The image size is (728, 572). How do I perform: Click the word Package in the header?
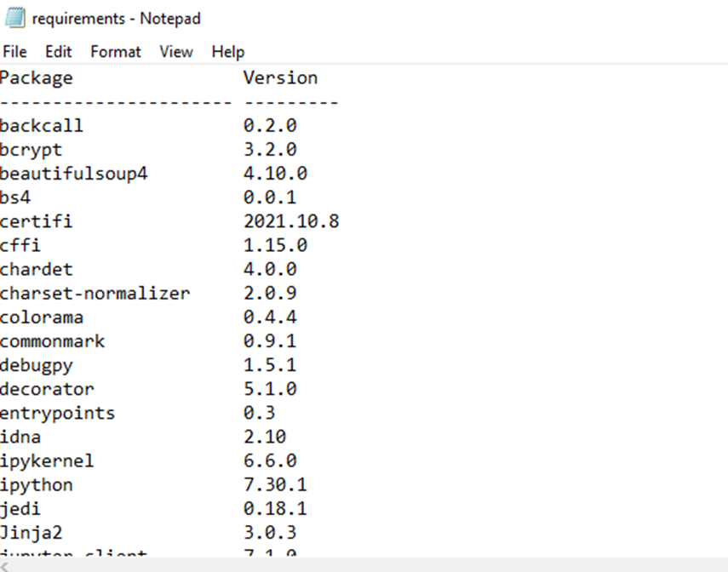(36, 77)
